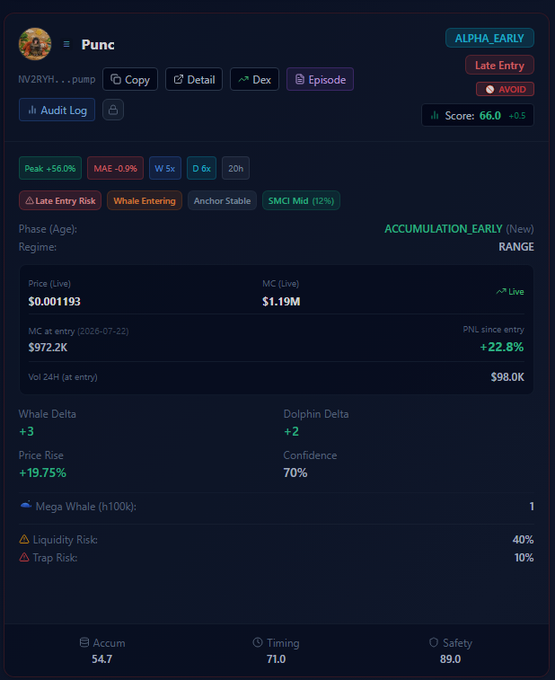
Task: Click the Accum database icon
Action: [85, 642]
